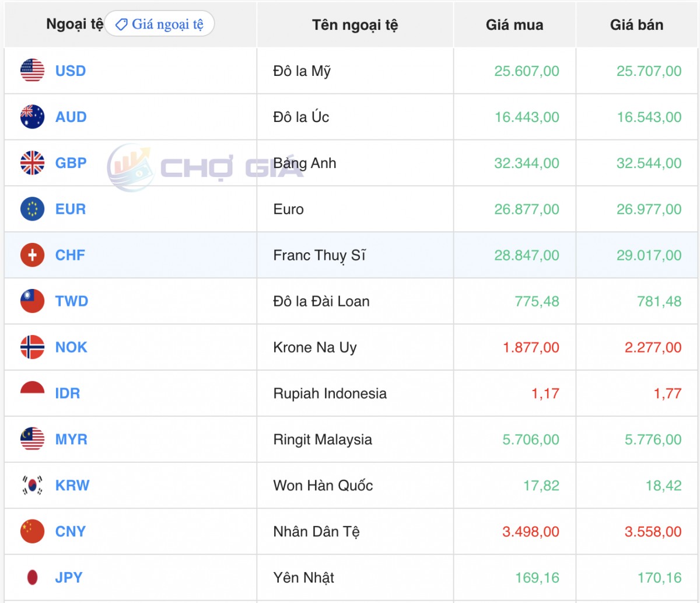The height and width of the screenshot is (603, 700).
Task: Select the MYR currency code link
Action: click(x=71, y=440)
